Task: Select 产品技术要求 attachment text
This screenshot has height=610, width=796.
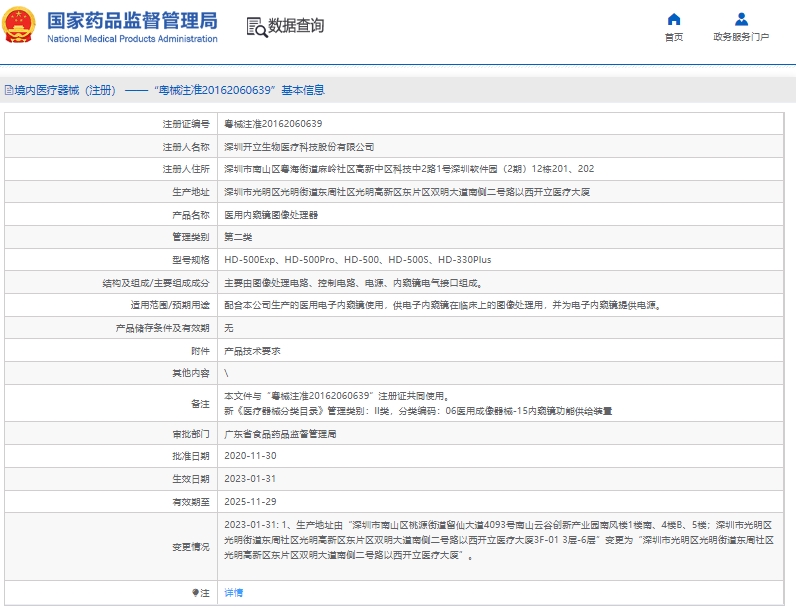Action: click(x=252, y=351)
